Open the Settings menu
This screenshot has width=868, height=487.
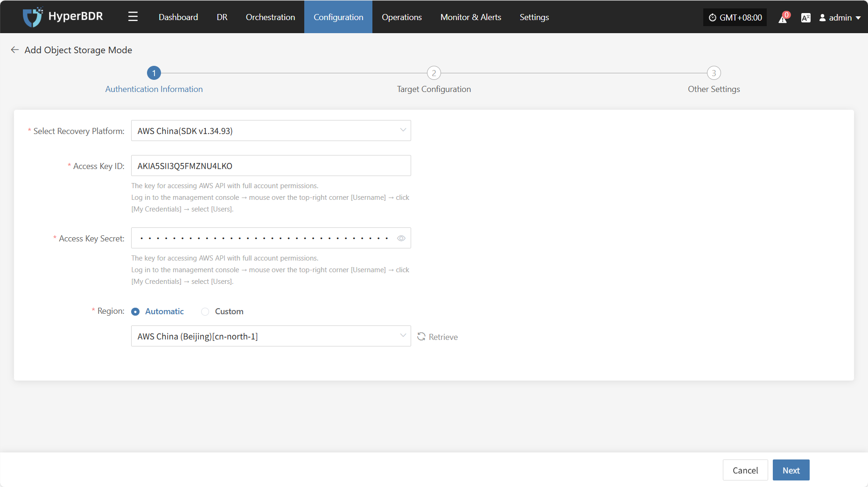click(534, 17)
